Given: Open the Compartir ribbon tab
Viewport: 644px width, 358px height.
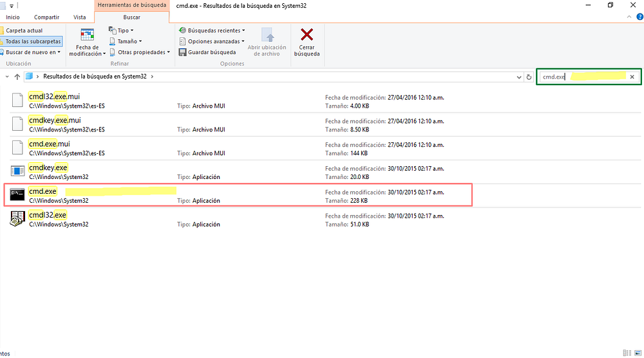Looking at the screenshot, I should (x=47, y=17).
